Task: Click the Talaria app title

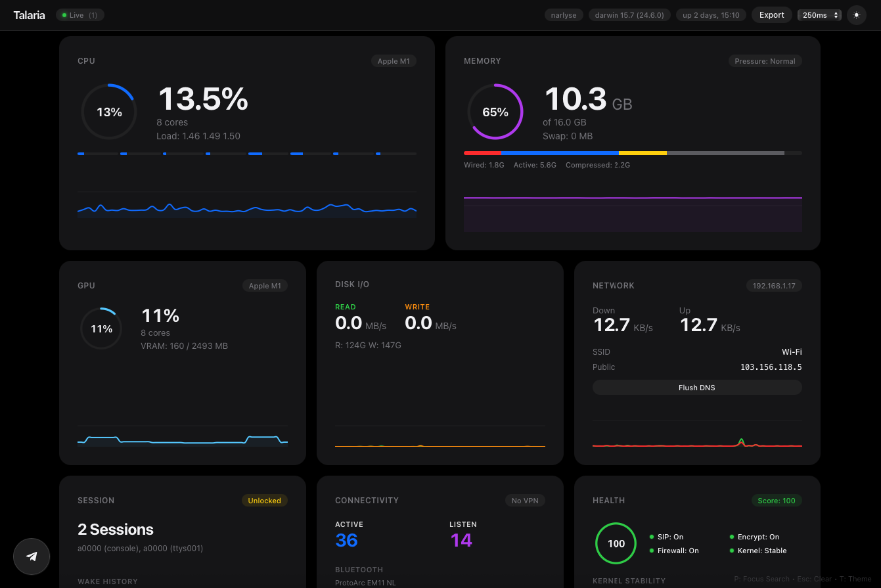Action: coord(29,15)
